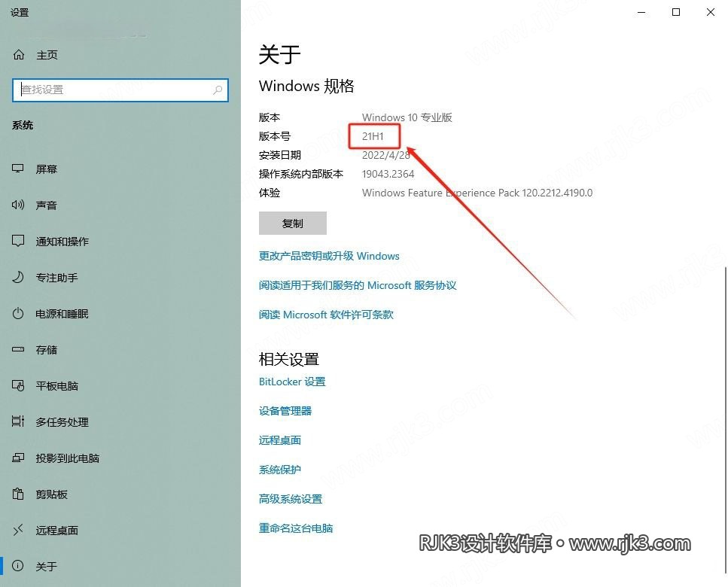Click the Notifications speech bubble icon
Viewport: 728px width, 587px height.
point(17,241)
